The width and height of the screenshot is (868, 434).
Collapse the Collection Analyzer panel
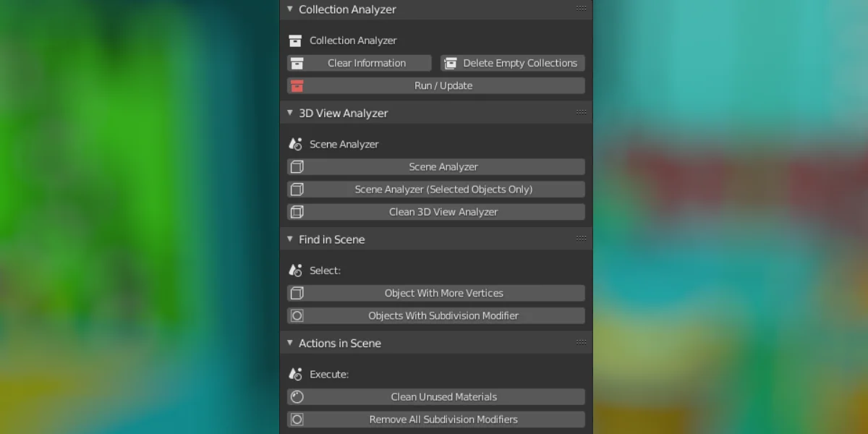(x=289, y=9)
